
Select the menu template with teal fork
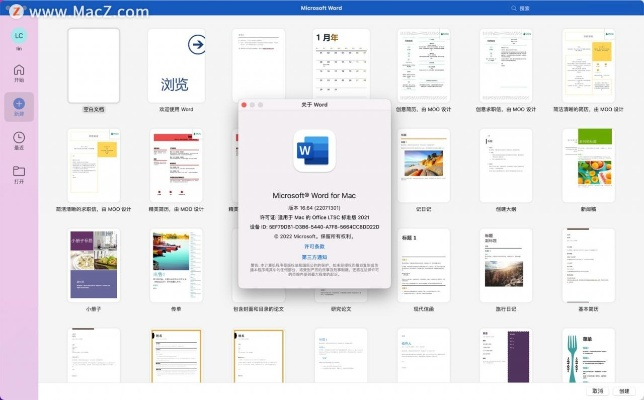point(589,356)
